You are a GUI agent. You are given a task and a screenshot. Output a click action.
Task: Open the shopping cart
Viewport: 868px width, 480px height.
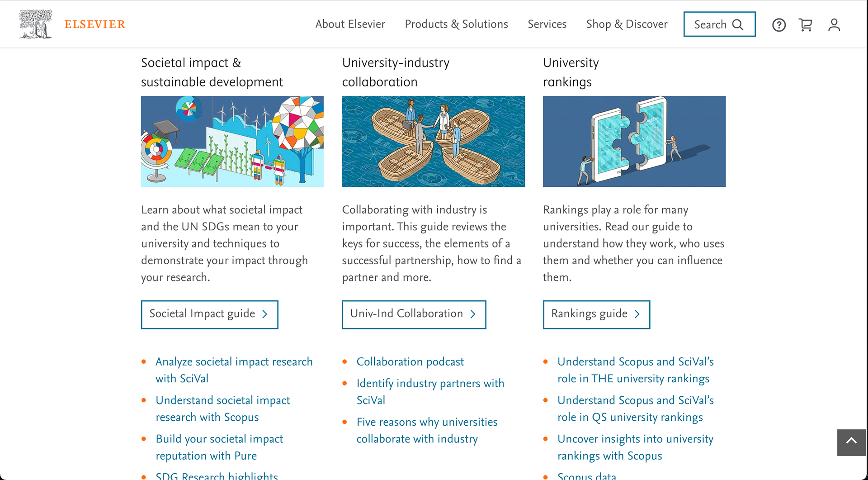click(x=805, y=25)
